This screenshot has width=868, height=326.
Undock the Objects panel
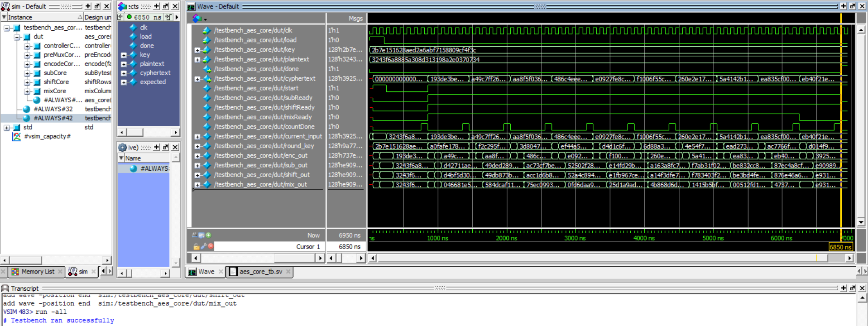[166, 6]
